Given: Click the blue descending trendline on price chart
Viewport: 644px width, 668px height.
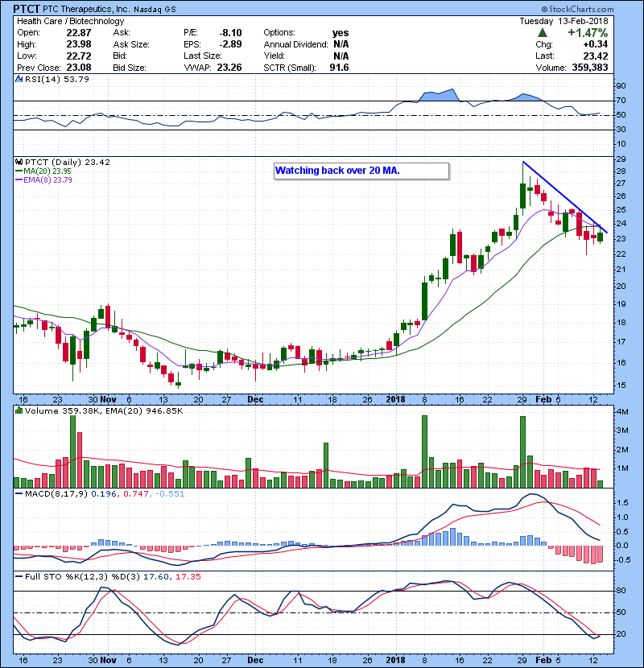Looking at the screenshot, I should tap(565, 197).
